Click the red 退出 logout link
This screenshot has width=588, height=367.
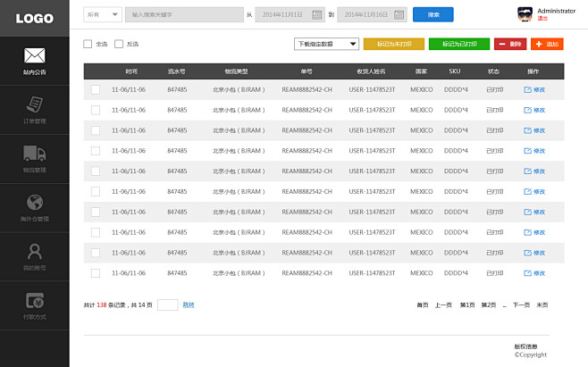pos(542,19)
